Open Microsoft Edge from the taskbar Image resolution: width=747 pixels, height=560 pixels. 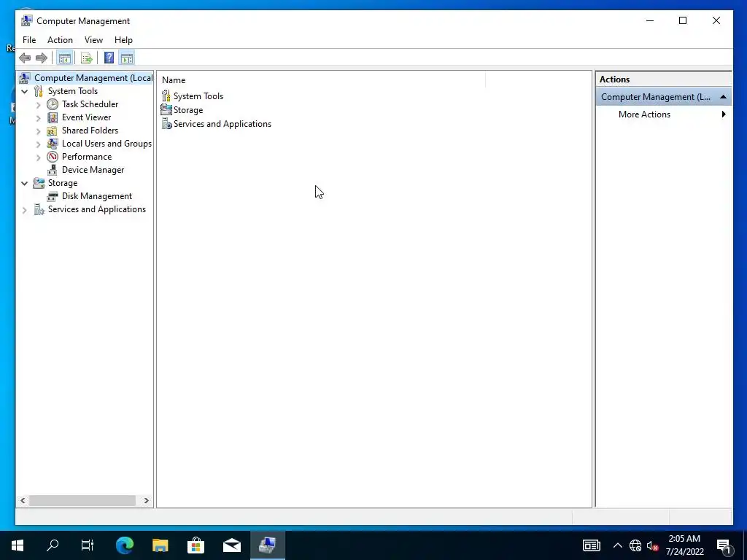click(x=125, y=545)
